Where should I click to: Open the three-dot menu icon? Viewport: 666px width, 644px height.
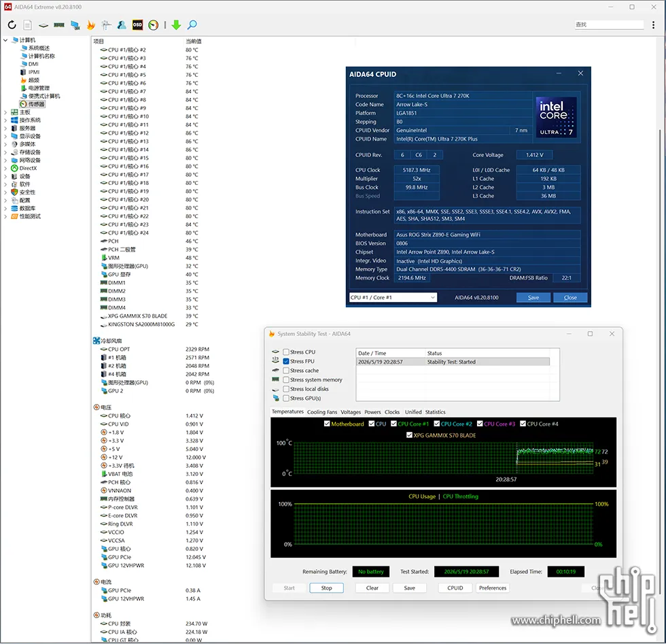[x=653, y=24]
